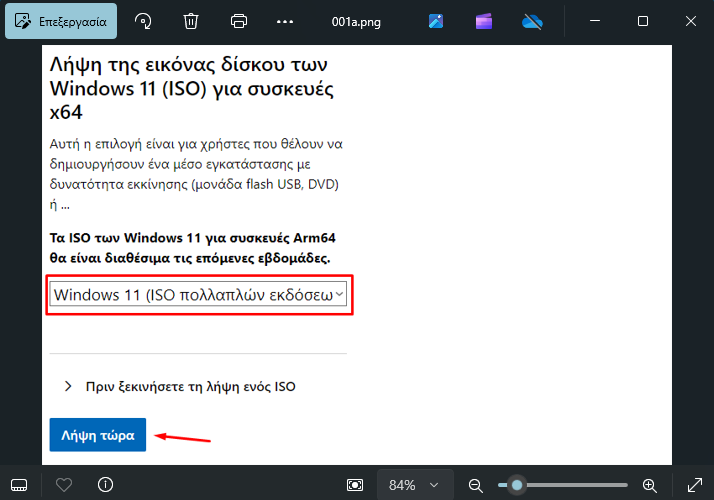
Task: Maximize the Photos window
Action: pyautogui.click(x=643, y=21)
